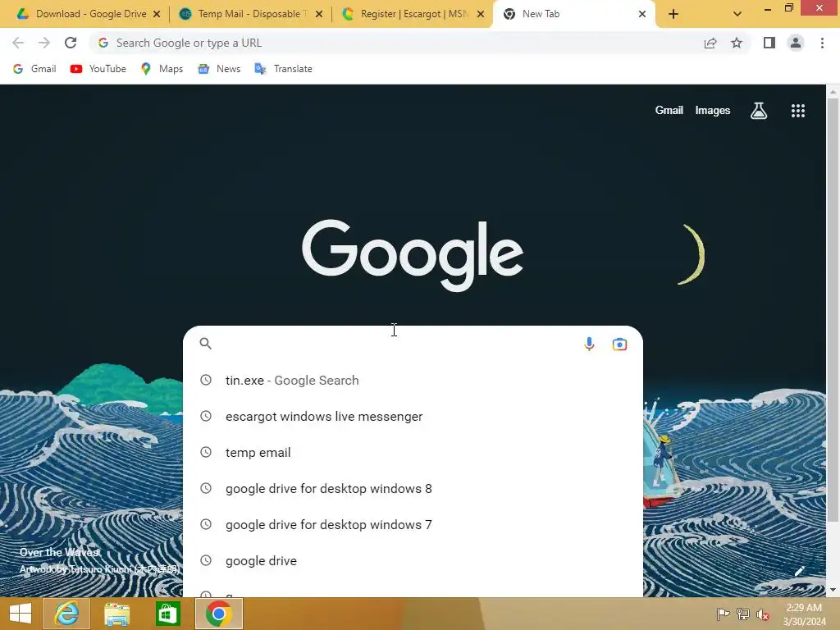Image resolution: width=840 pixels, height=630 pixels.
Task: Click the forward navigation arrow
Action: pyautogui.click(x=44, y=43)
